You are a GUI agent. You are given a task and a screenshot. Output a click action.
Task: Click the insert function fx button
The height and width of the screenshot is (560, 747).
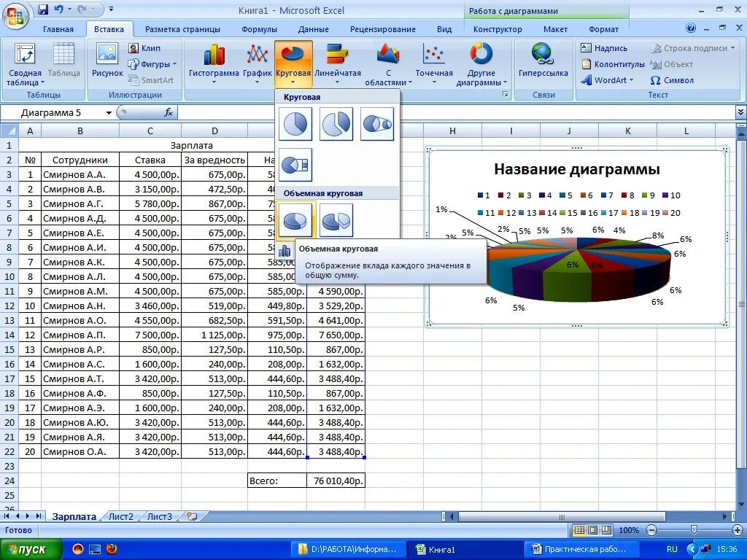pos(169,112)
